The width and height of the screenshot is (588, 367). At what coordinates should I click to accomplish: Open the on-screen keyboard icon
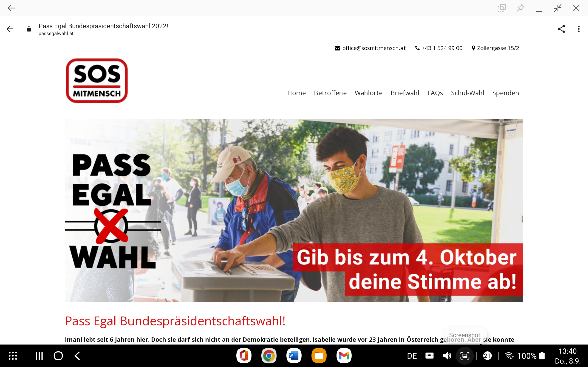pos(429,356)
